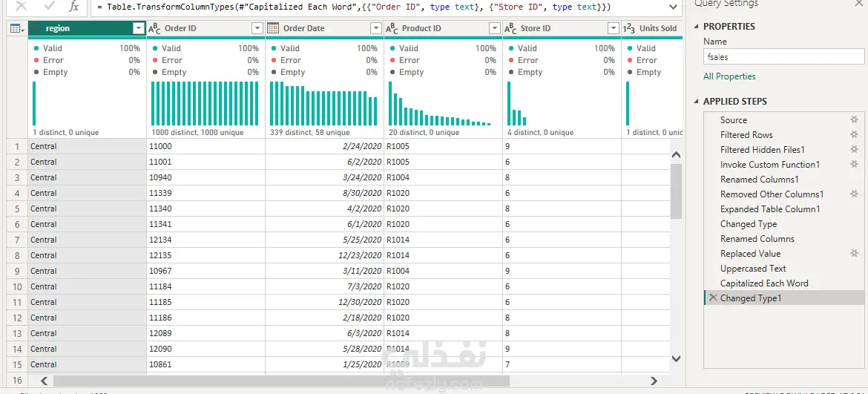The width and height of the screenshot is (868, 394).
Task: Delete the Changed Type1 step with X icon
Action: tap(712, 298)
